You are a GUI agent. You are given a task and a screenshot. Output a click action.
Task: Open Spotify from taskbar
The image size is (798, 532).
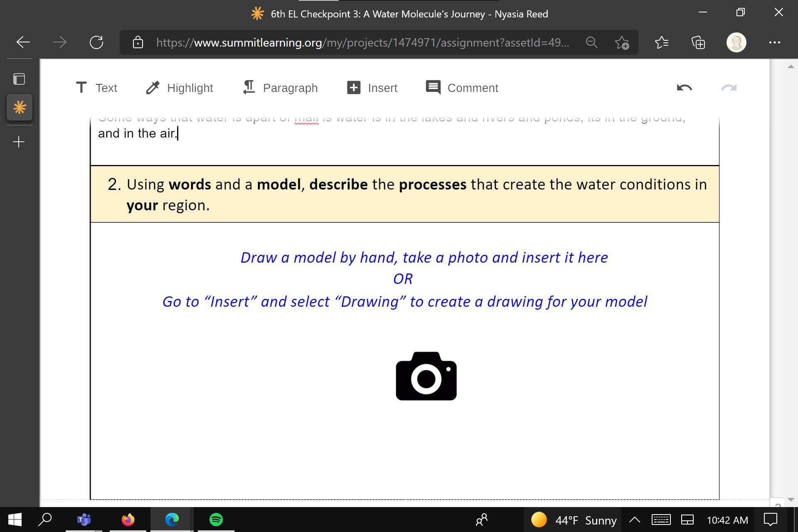pos(216,520)
